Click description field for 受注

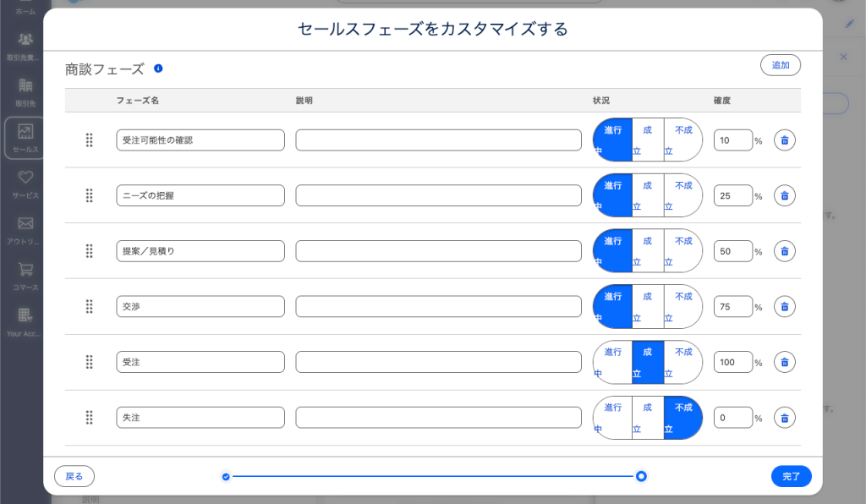(x=439, y=362)
